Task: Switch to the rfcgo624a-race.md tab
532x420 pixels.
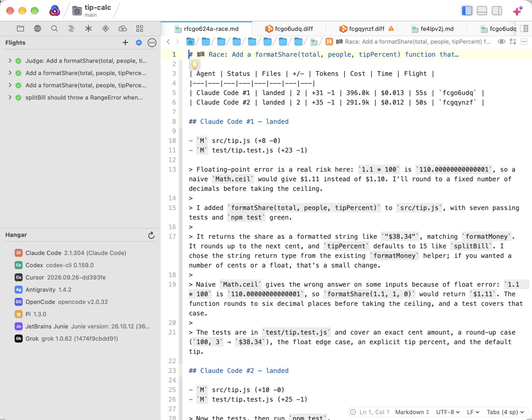Action: 206,29
